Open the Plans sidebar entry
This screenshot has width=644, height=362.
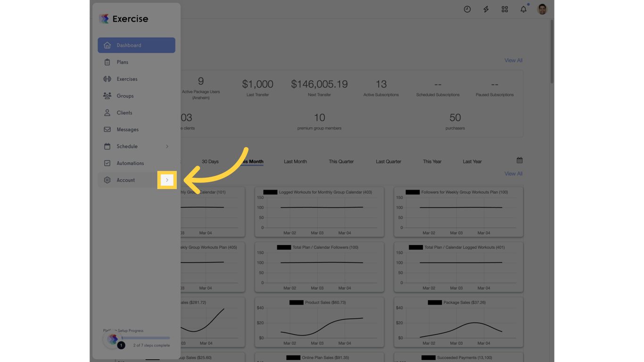(x=122, y=62)
